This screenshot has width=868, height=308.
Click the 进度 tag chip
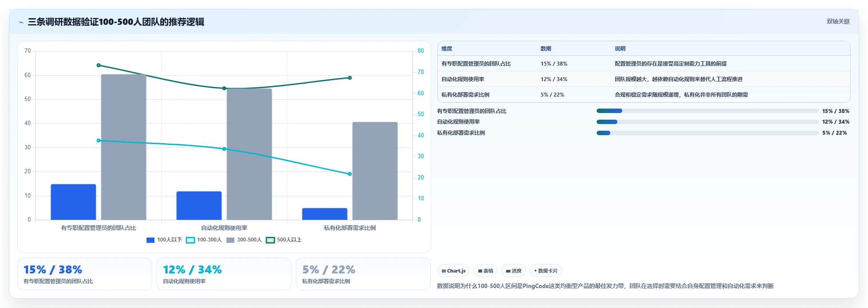514,271
